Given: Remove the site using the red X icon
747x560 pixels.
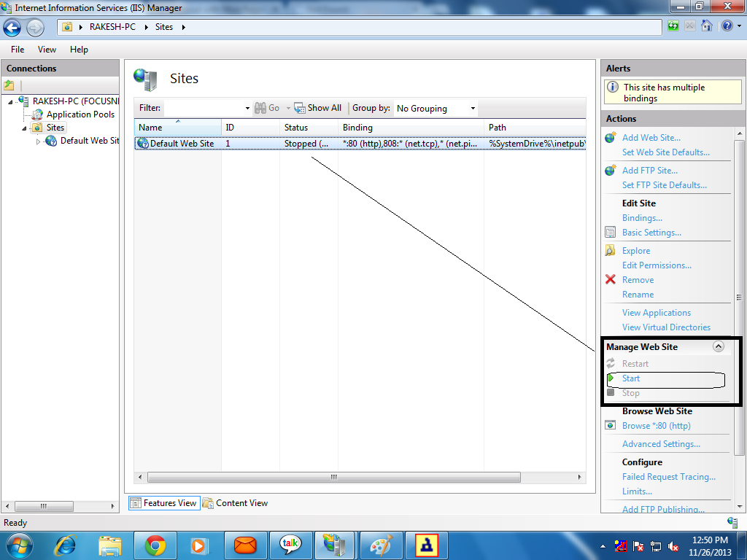Looking at the screenshot, I should point(610,279).
